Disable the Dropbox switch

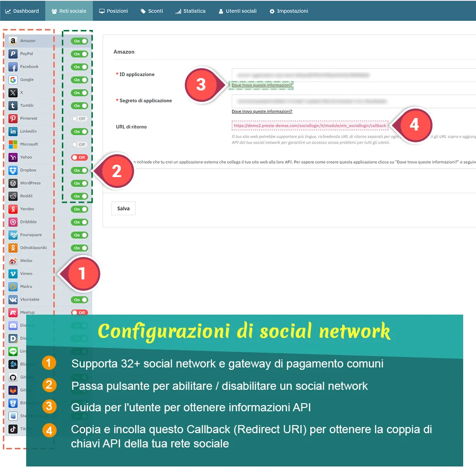(x=79, y=170)
